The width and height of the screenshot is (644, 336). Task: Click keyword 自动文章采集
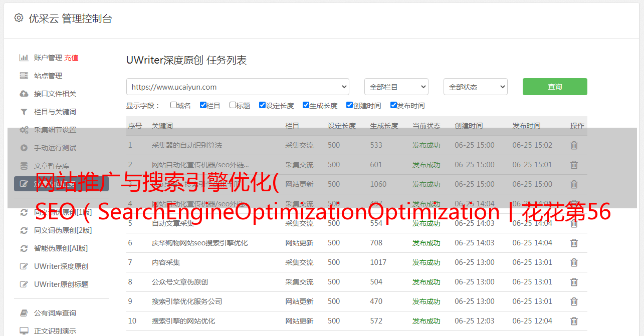pos(173,223)
